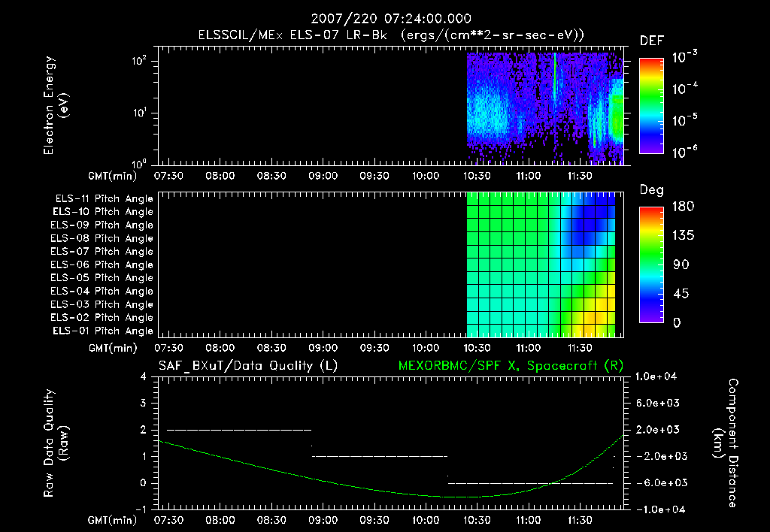Viewport: 770px width, 532px height.
Task: Select the ELS-06 Pitch Angle row label
Action: (102, 264)
